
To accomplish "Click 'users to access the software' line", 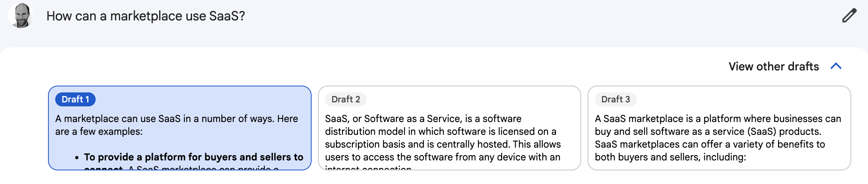I will pos(442,157).
